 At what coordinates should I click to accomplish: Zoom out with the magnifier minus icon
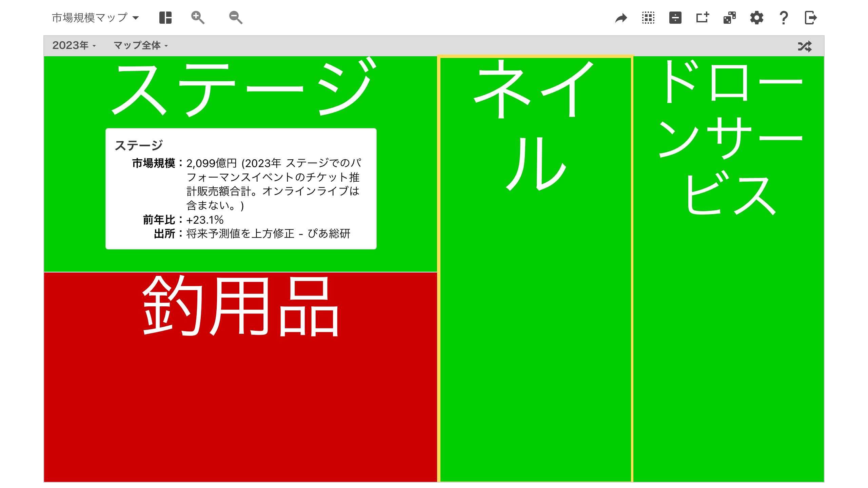tap(236, 18)
